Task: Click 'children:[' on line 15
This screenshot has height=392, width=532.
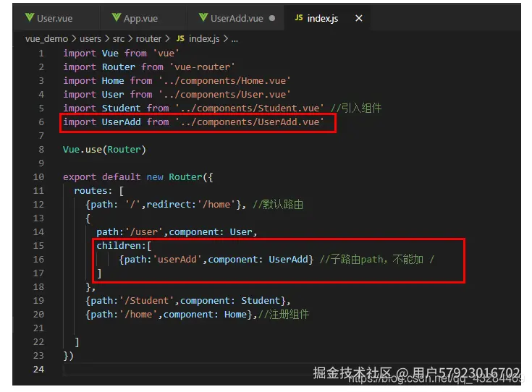Action: click(124, 246)
